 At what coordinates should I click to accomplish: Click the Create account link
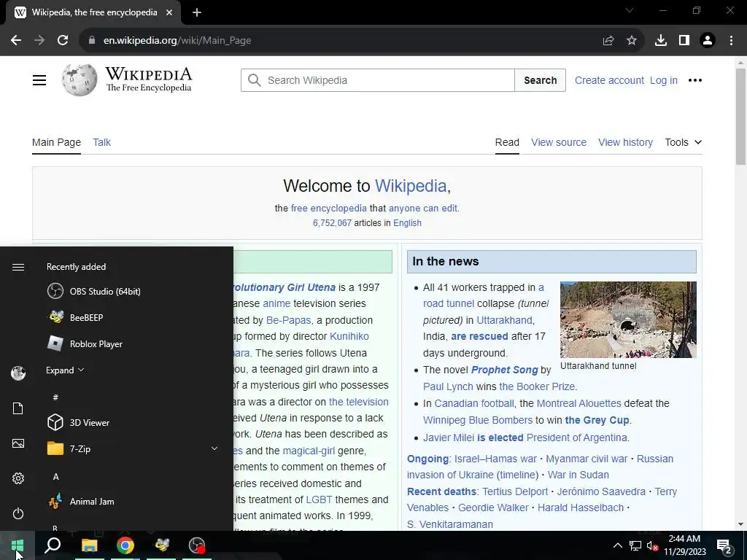pyautogui.click(x=609, y=80)
